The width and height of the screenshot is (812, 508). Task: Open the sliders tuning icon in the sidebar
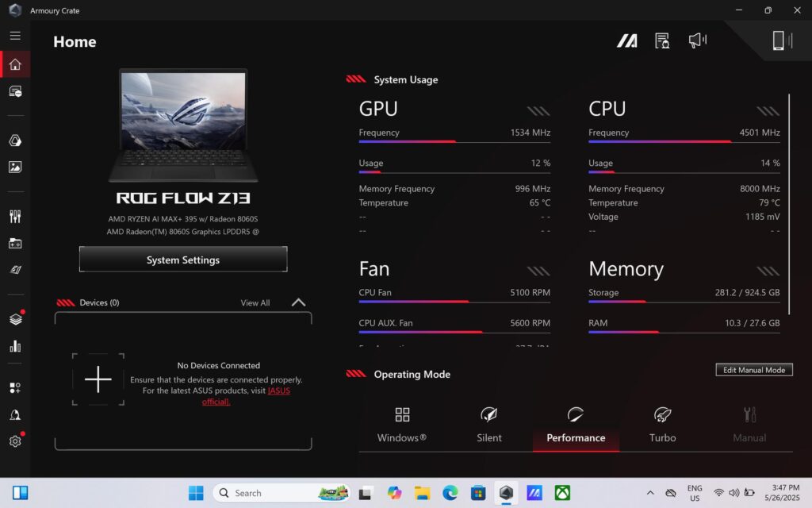(x=15, y=216)
